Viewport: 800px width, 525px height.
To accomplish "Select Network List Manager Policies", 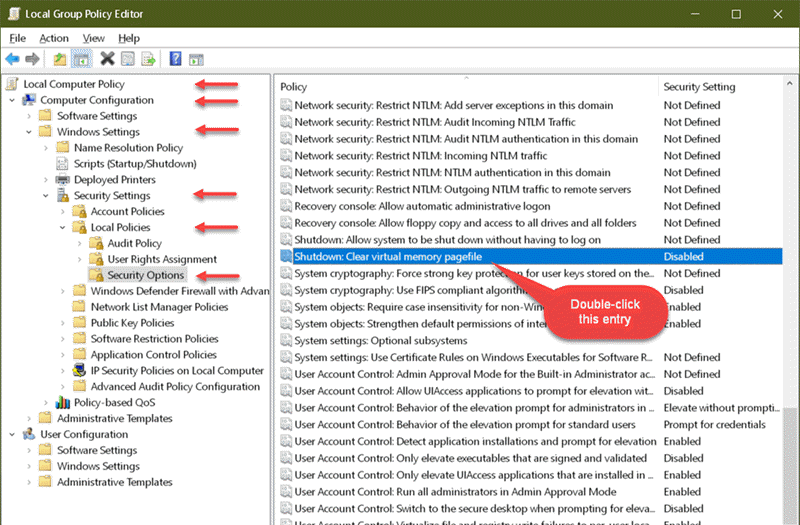I will (159, 307).
